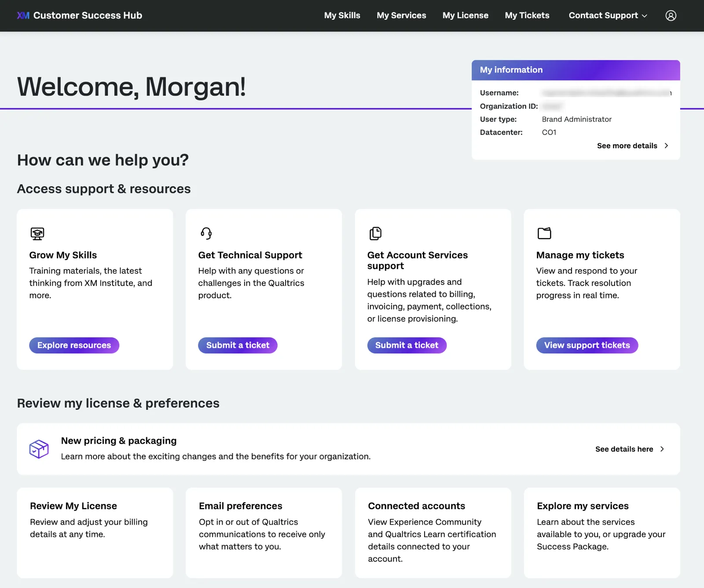Viewport: 704px width, 588px height.
Task: Click the XM logo in header
Action: click(x=23, y=15)
